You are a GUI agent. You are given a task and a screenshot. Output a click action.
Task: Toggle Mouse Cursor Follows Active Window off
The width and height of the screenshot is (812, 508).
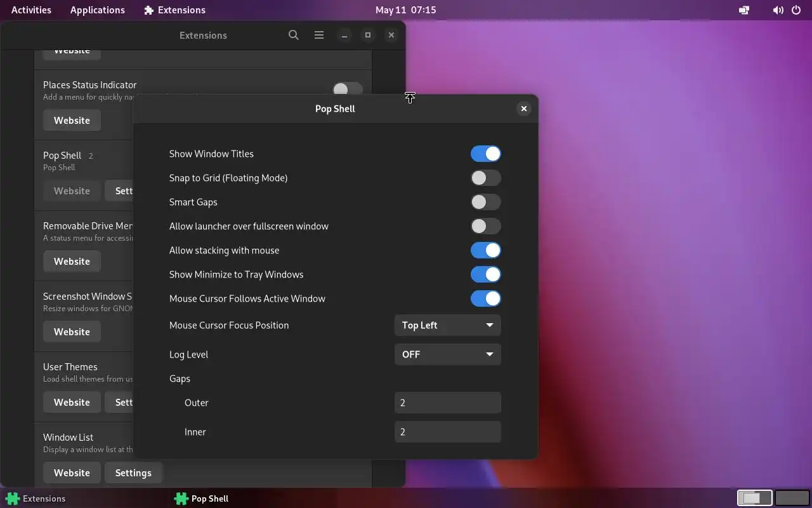coord(486,298)
